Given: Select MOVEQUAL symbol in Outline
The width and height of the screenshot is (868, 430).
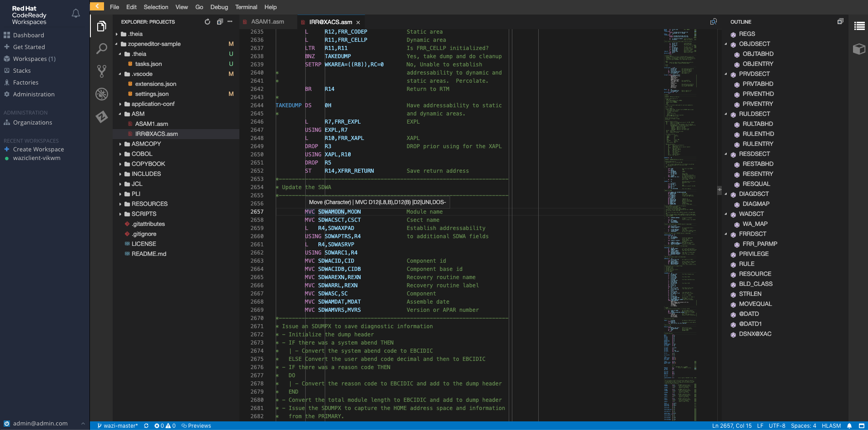Looking at the screenshot, I should (755, 304).
